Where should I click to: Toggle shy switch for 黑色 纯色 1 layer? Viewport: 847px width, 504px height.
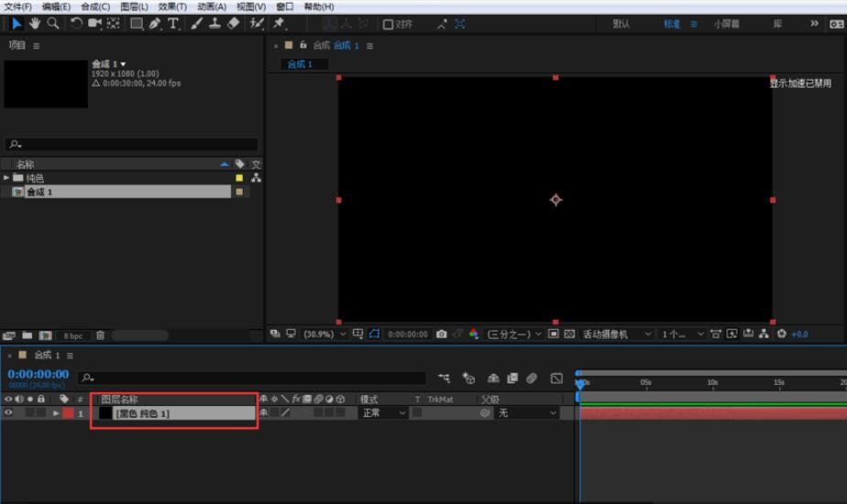tap(264, 412)
